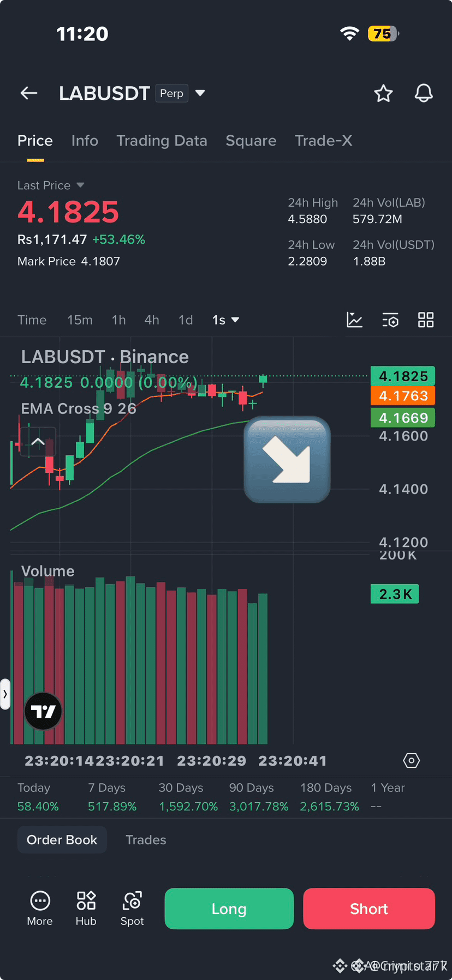Tap the battery indicator showing 75
Screen dimensions: 452x980
coord(384,33)
